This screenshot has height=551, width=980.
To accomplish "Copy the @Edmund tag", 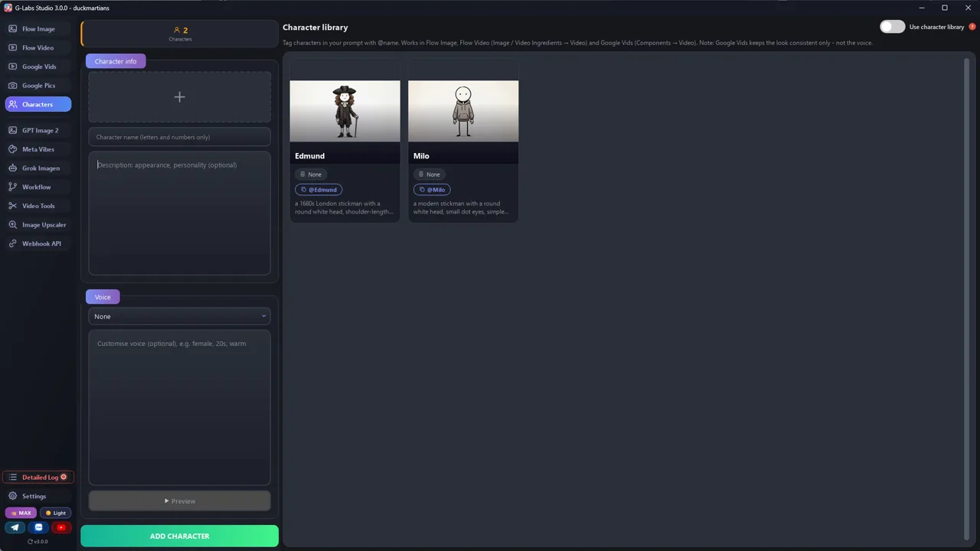I will pyautogui.click(x=318, y=190).
